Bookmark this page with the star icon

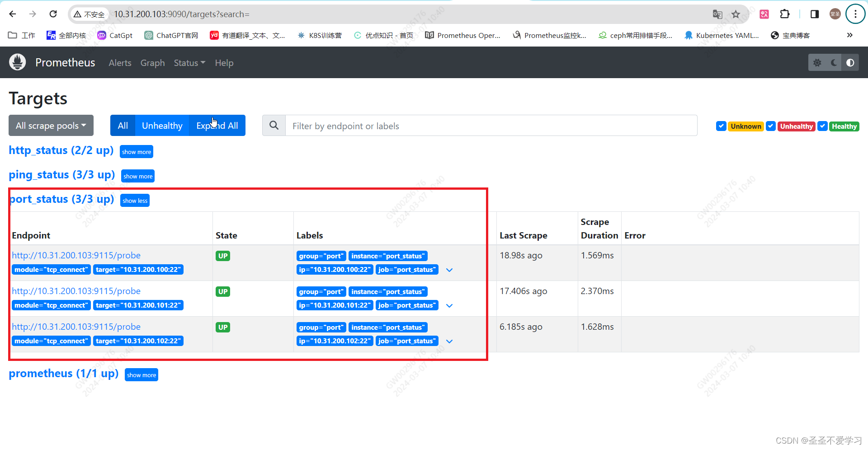[736, 14]
